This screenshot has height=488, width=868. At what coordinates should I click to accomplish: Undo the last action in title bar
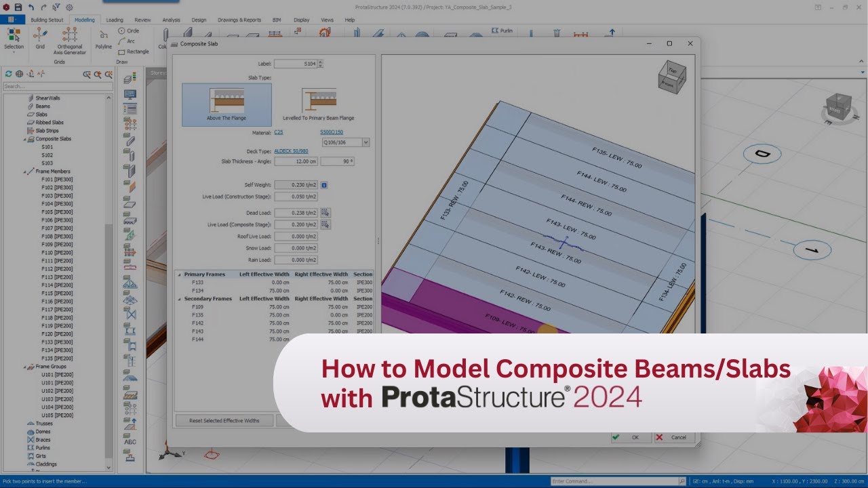(31, 7)
